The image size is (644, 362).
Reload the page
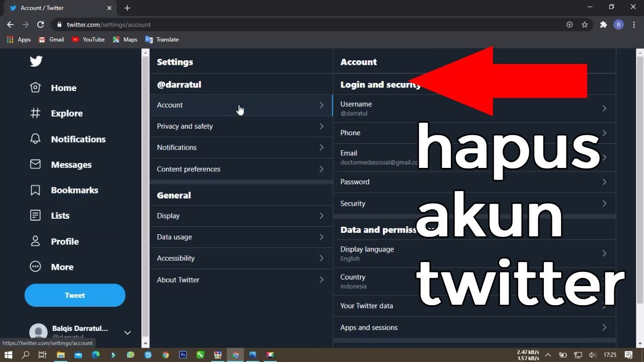tap(41, 24)
